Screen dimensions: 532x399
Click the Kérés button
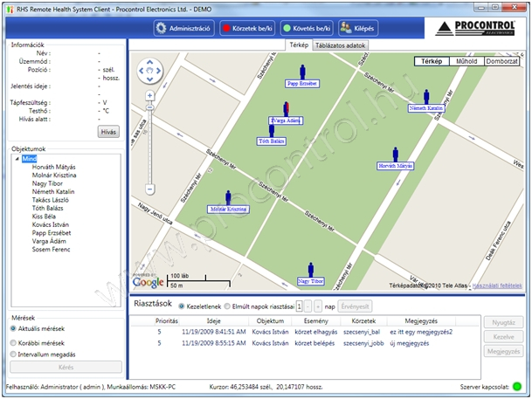[x=66, y=368]
